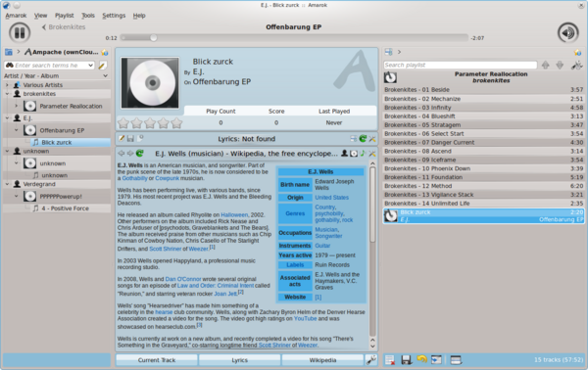The image size is (588, 370).
Task: Toggle the first rating star
Action: pos(123,122)
